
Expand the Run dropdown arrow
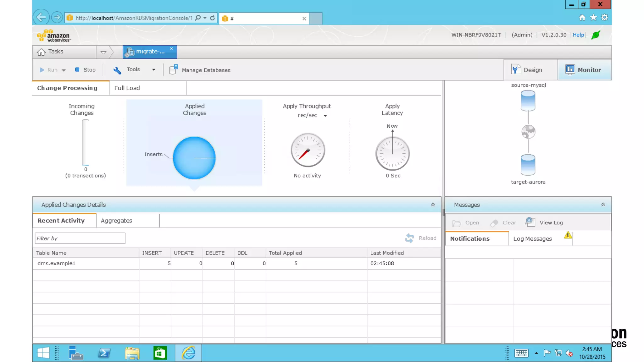64,70
